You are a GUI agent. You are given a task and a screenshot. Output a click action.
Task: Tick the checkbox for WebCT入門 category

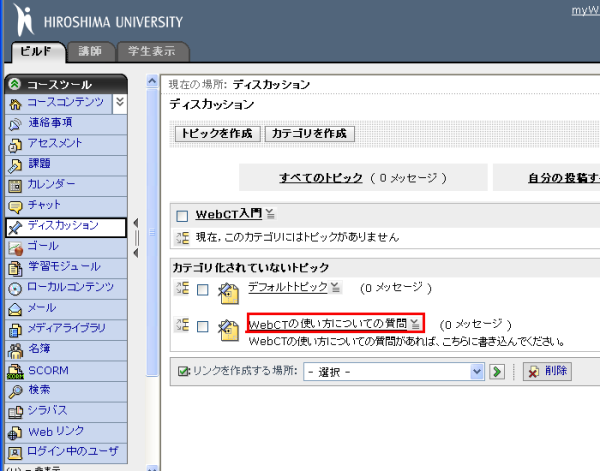(182, 216)
